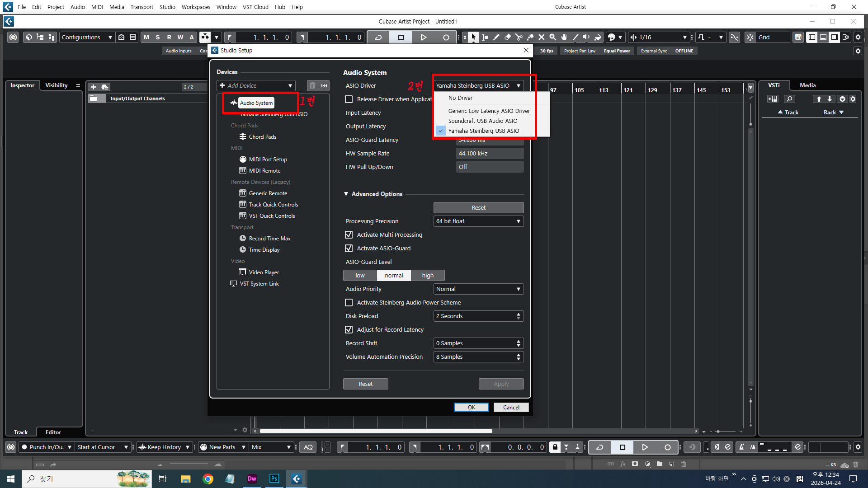Viewport: 868px width, 488px height.
Task: Select the Zoom magnifier tool
Action: pos(552,37)
